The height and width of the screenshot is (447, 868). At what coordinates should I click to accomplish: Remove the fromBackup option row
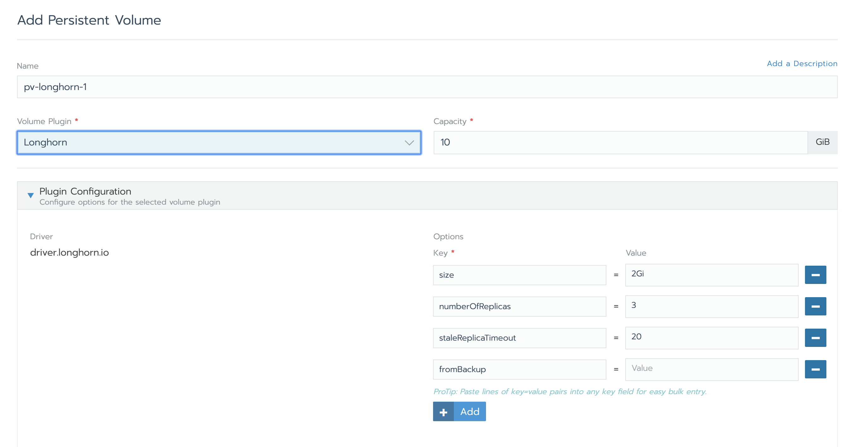815,369
